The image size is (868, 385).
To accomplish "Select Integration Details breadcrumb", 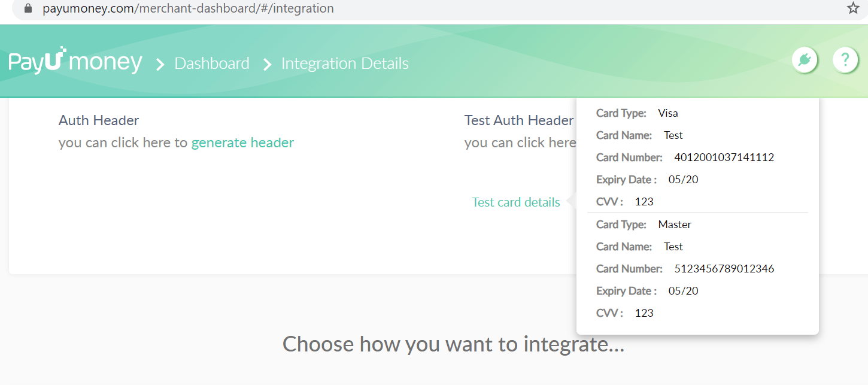I will click(x=345, y=63).
